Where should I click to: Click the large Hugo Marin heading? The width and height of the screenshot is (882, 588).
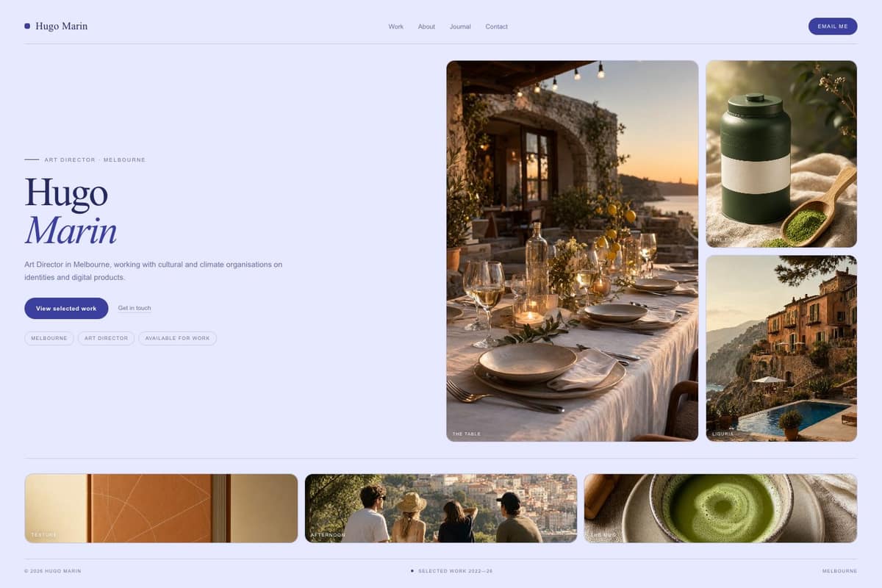(71, 212)
